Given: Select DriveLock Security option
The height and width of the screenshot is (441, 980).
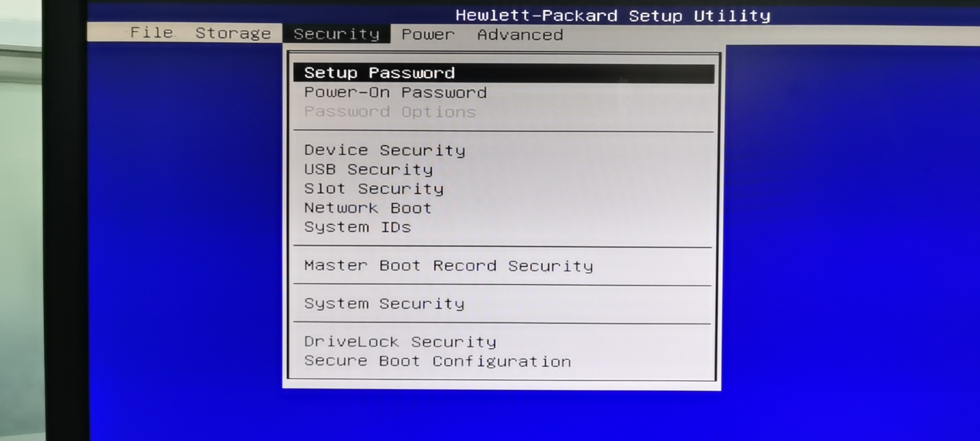Looking at the screenshot, I should (x=400, y=342).
